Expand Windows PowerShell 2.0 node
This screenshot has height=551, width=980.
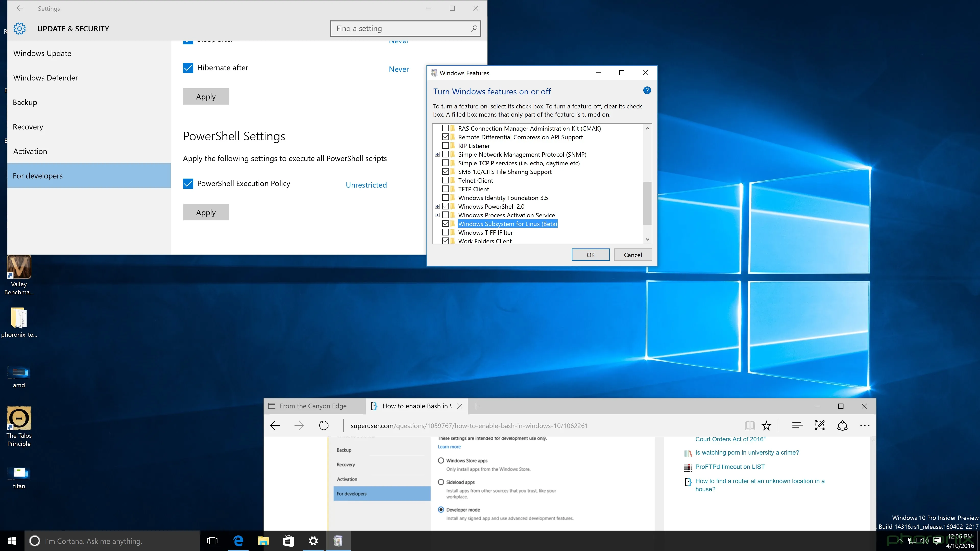437,206
